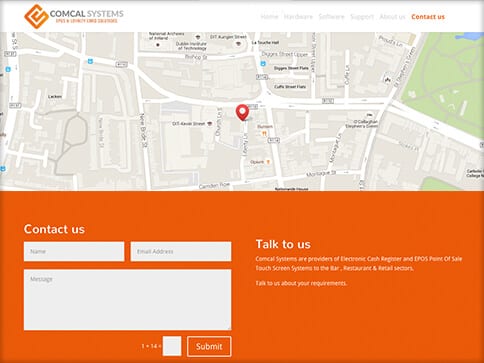Click the DIT Kevin Street school icon
Viewport: 484px width, 363px height.
(209, 124)
